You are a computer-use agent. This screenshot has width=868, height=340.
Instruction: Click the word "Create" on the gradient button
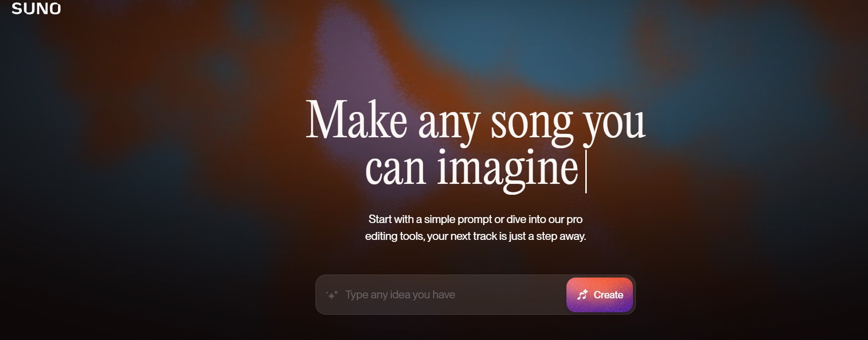(609, 295)
